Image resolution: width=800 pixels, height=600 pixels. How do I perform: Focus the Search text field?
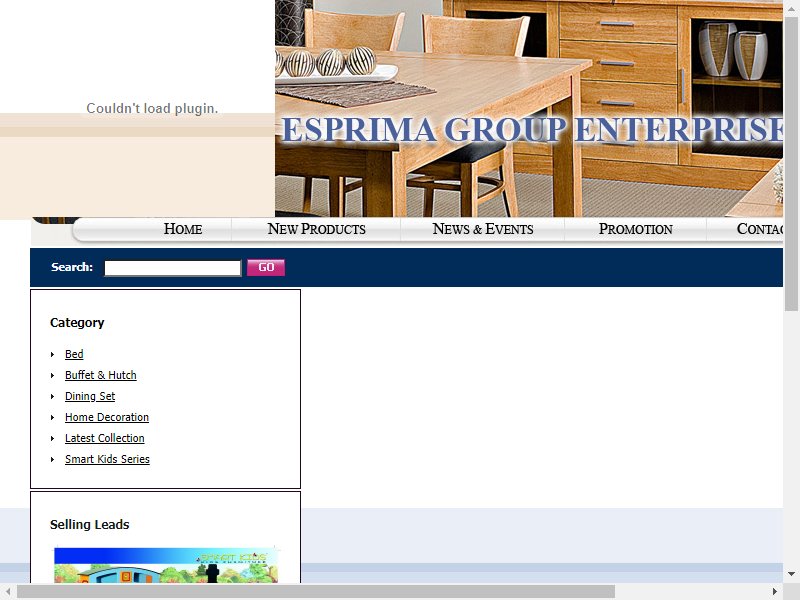(172, 268)
